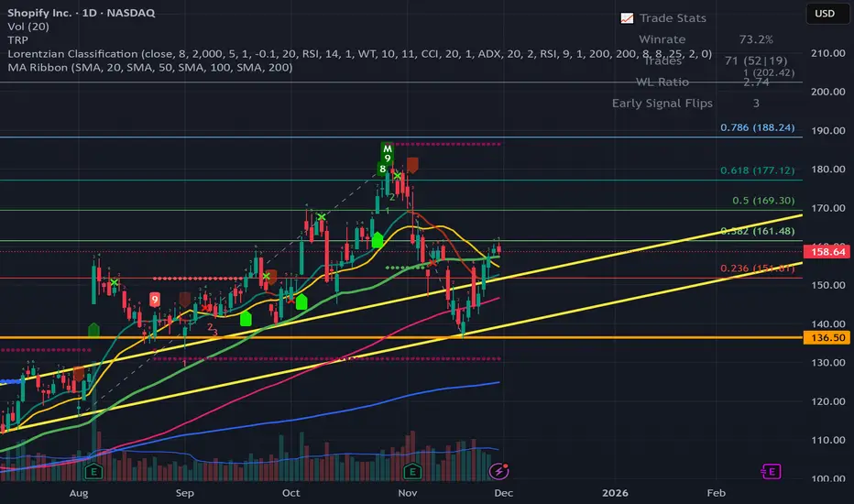
Task: Select the red 9 label in late August
Action: pos(155,299)
